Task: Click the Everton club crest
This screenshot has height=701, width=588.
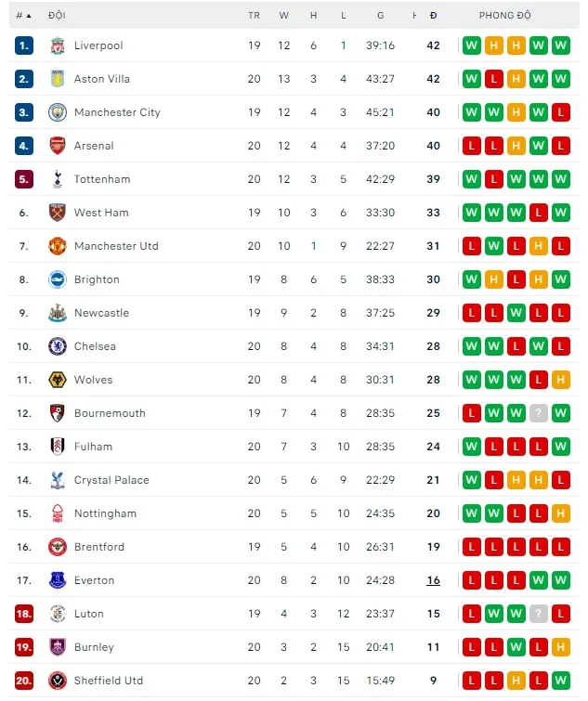Action: coord(58,580)
